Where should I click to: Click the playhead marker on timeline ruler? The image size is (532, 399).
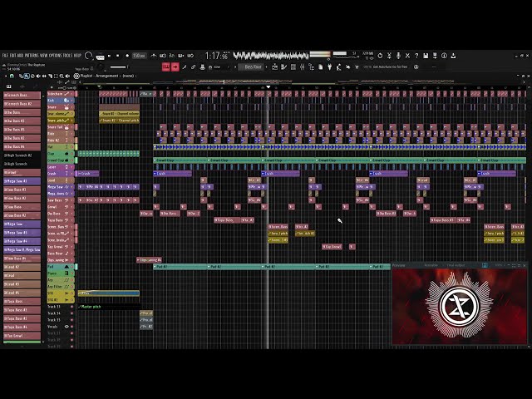pyautogui.click(x=268, y=87)
